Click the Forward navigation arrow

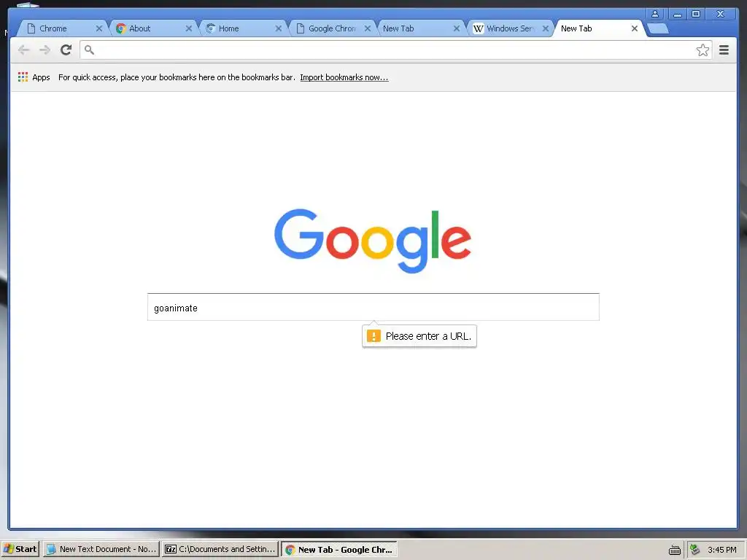point(44,50)
